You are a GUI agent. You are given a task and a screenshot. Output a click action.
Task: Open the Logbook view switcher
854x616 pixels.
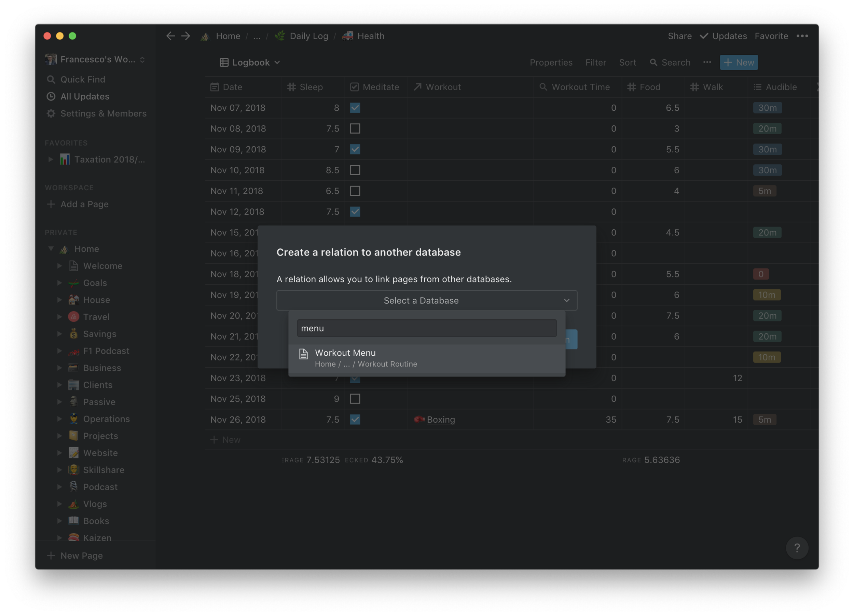(x=250, y=63)
